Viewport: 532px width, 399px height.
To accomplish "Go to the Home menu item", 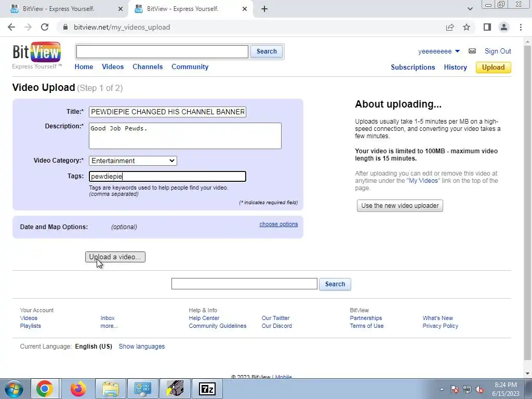I will [x=84, y=67].
